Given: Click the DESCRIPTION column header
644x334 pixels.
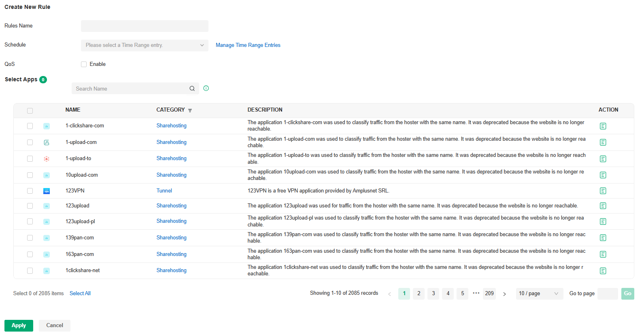Looking at the screenshot, I should (265, 110).
